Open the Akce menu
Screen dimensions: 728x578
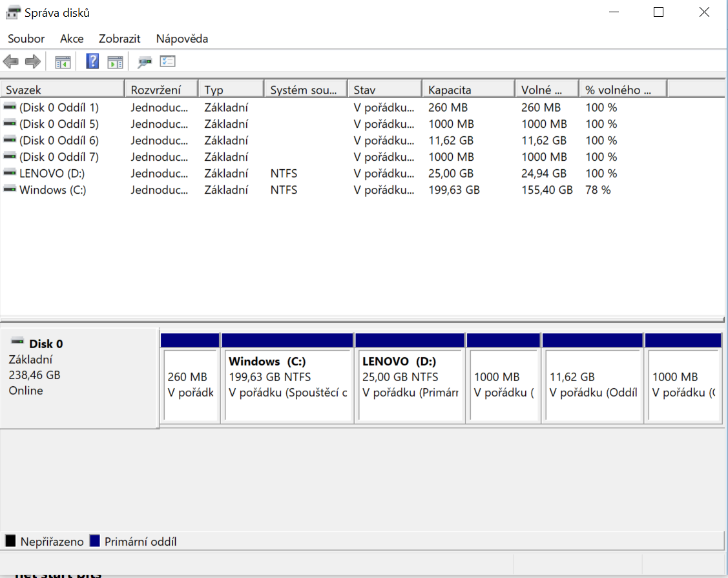click(72, 39)
